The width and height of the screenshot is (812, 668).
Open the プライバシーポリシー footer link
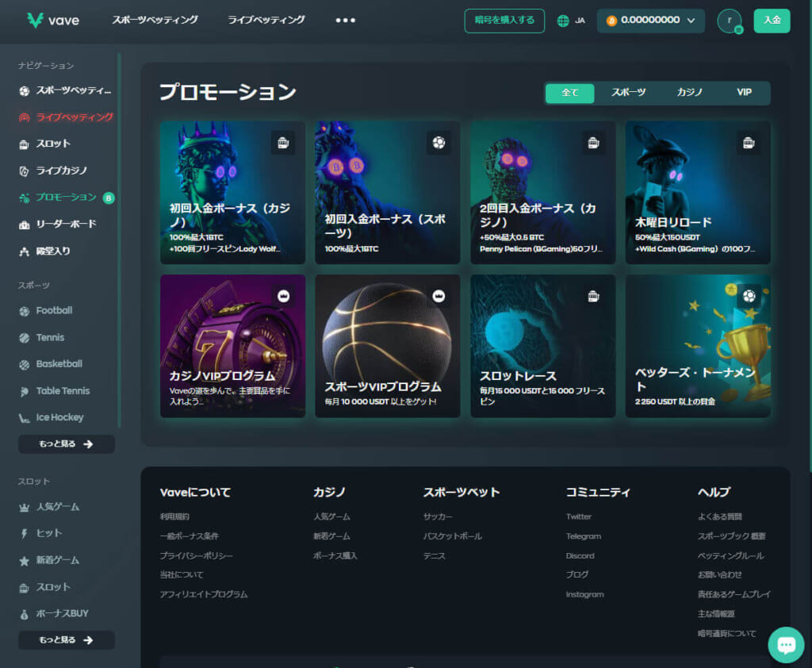point(197,555)
